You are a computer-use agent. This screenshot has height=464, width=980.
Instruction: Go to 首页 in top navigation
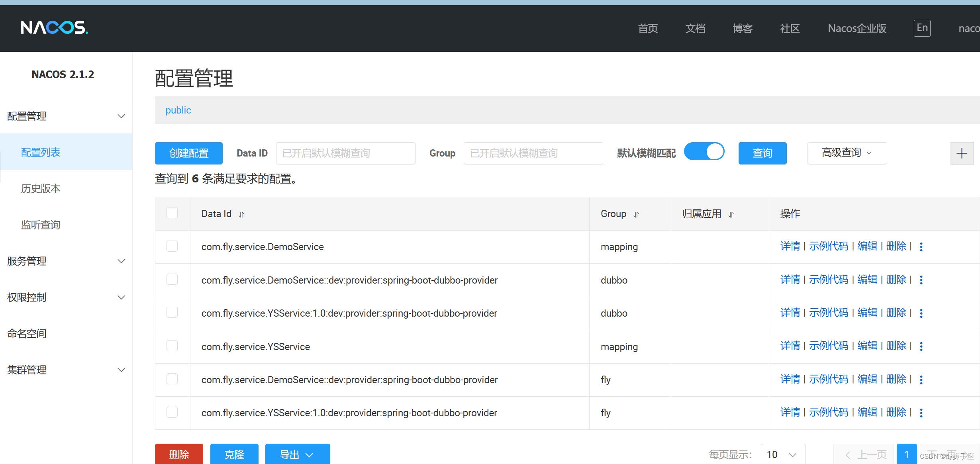coord(648,28)
